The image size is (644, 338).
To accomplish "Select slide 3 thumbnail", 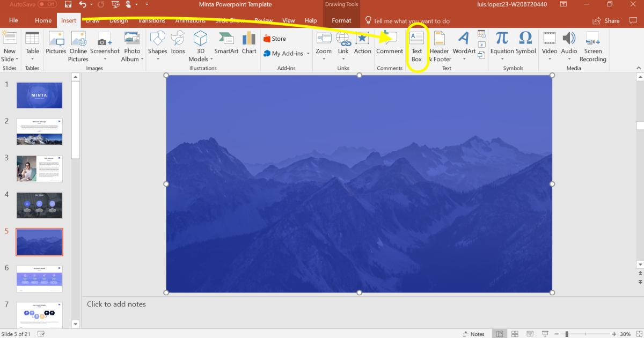I will click(39, 168).
